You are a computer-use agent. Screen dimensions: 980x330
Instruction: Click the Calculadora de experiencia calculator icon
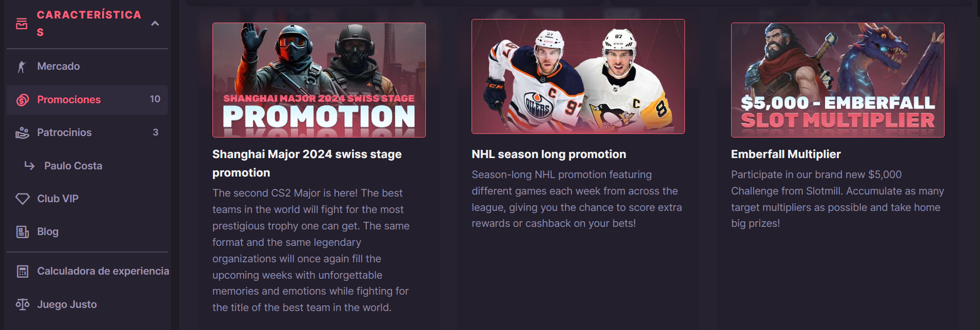point(22,271)
